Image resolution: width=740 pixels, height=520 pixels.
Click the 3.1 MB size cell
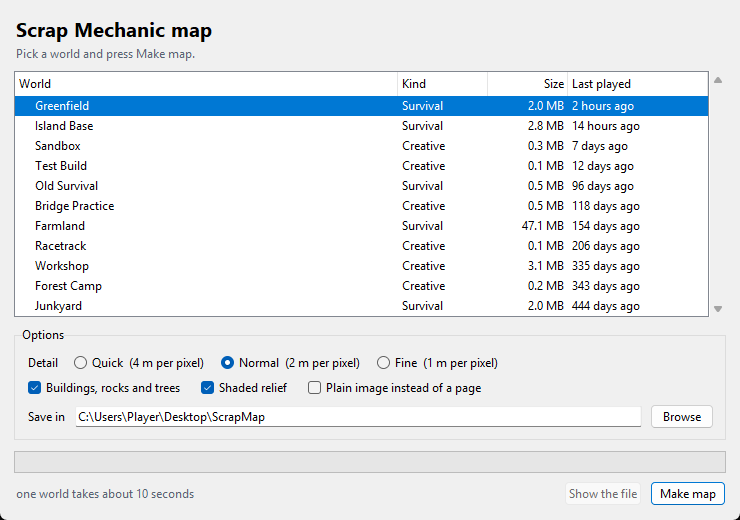546,266
